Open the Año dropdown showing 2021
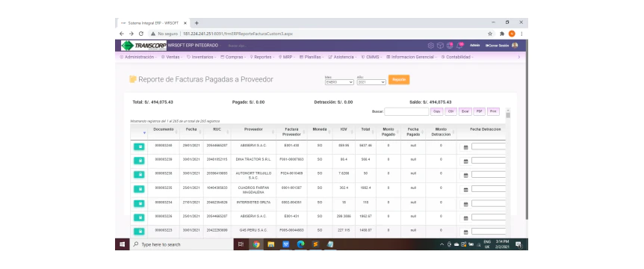The image size is (644, 269). click(x=371, y=82)
